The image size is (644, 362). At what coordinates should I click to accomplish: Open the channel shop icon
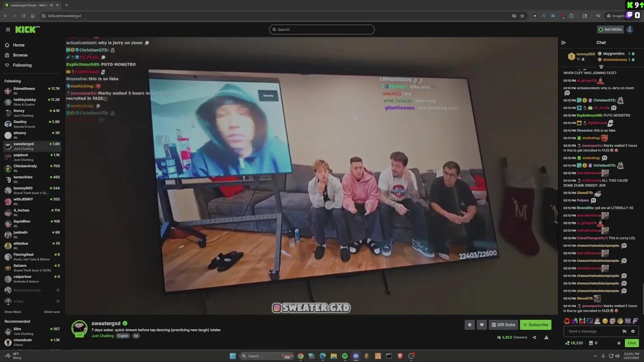pos(590,343)
